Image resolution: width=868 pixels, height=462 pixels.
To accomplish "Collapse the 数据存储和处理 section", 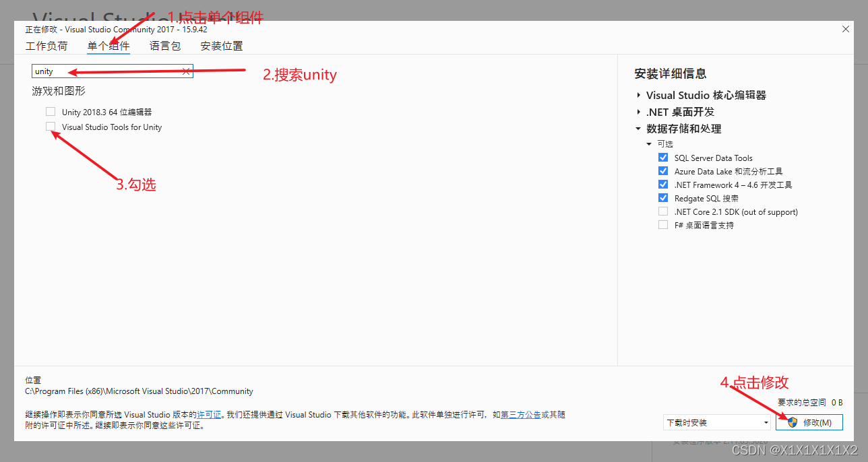I will point(638,127).
